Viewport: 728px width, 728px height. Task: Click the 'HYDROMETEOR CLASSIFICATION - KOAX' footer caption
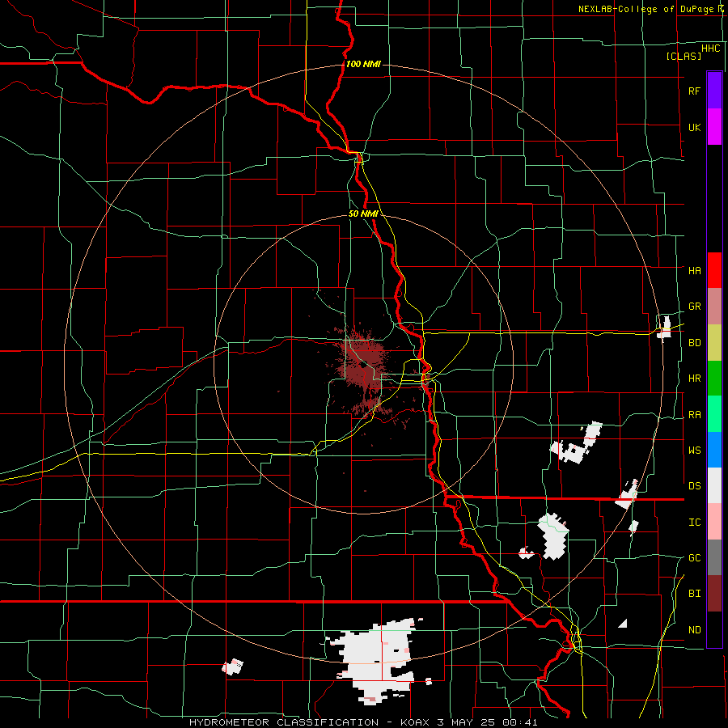click(312, 722)
